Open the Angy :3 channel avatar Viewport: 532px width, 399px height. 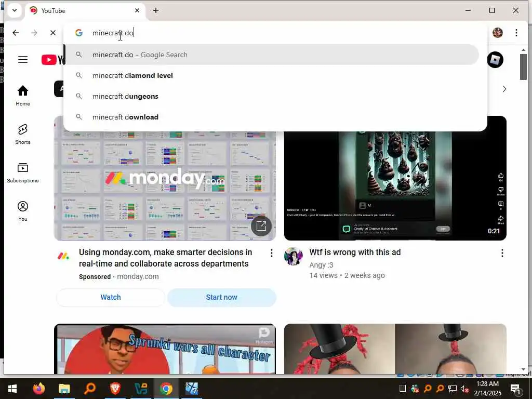coord(294,256)
